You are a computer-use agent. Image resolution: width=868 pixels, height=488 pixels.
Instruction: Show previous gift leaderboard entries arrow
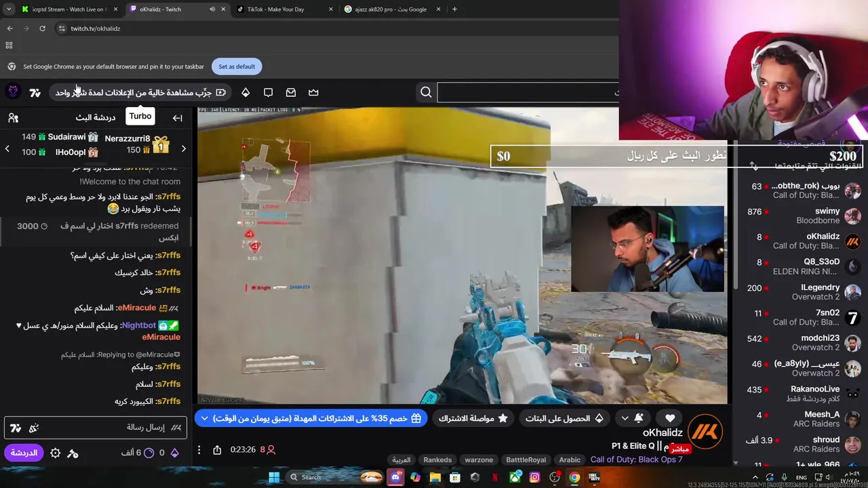(7, 148)
